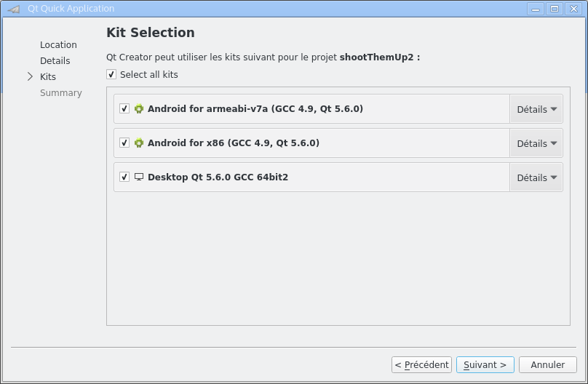This screenshot has height=384, width=588.
Task: Proceed with the Suivant button
Action: (485, 364)
